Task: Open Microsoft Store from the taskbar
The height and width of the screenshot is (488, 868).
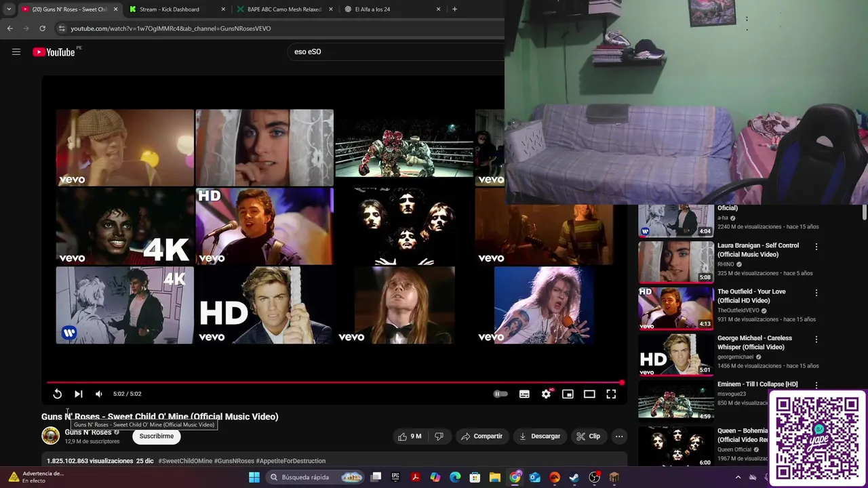Action: (475, 477)
